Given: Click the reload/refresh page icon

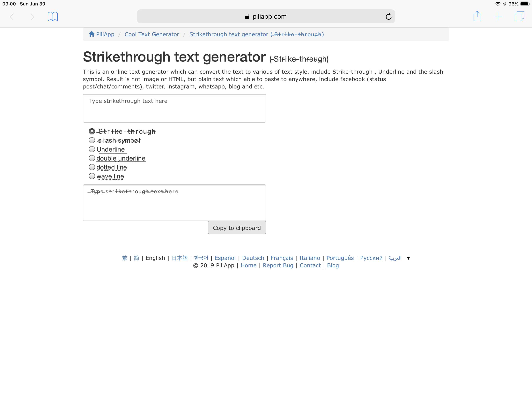Looking at the screenshot, I should pos(389,16).
